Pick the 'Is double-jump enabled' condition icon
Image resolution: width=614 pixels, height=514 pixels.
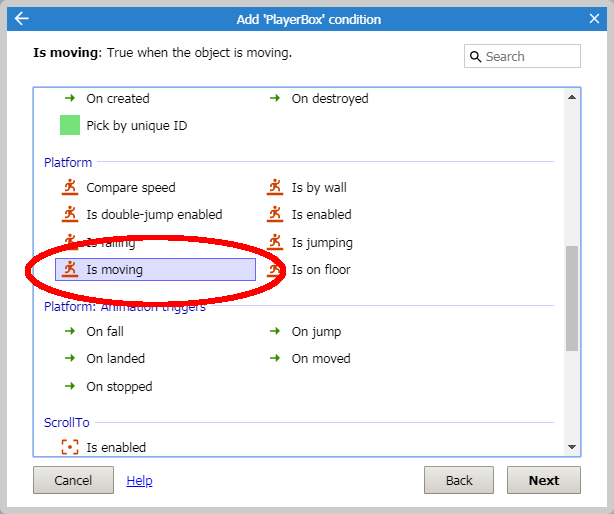point(70,214)
